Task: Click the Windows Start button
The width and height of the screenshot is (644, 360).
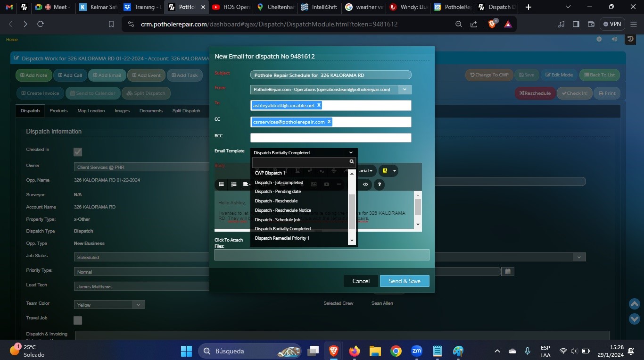Action: tap(187, 351)
